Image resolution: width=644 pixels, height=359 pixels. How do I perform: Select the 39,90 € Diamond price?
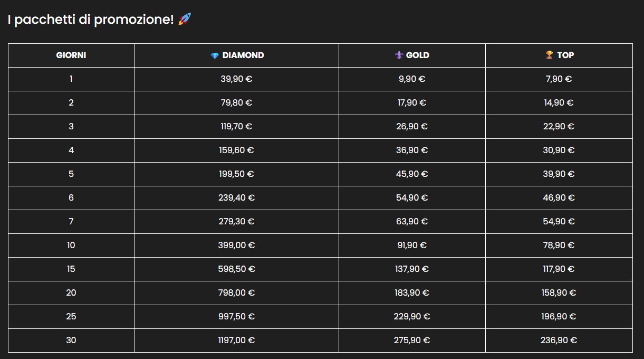[236, 79]
